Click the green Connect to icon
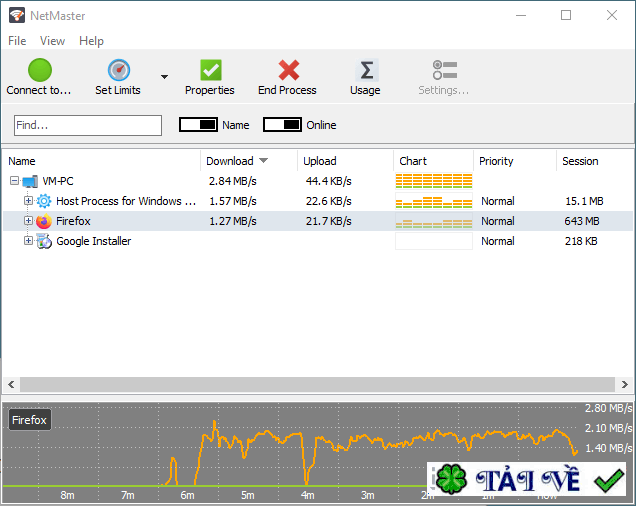Screen dimensions: 636x506 [40, 70]
